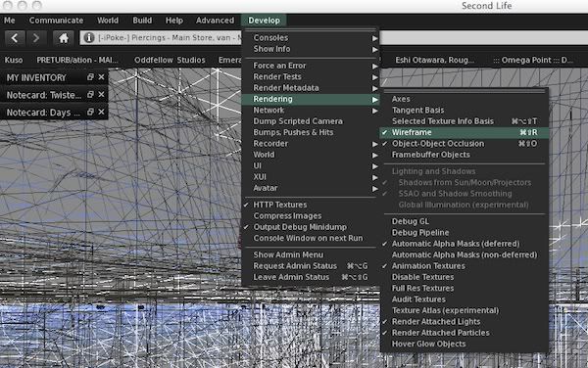Expand the Network submenu

pyautogui.click(x=311, y=110)
